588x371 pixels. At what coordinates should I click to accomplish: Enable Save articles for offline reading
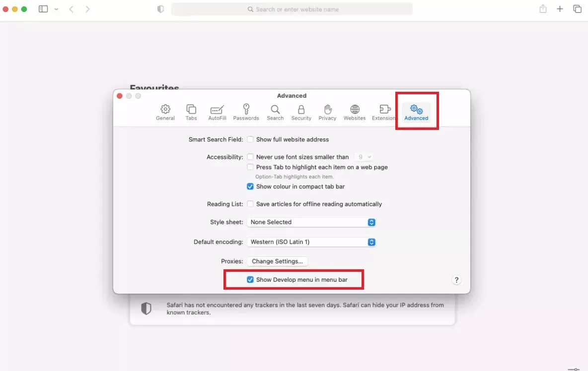click(250, 204)
